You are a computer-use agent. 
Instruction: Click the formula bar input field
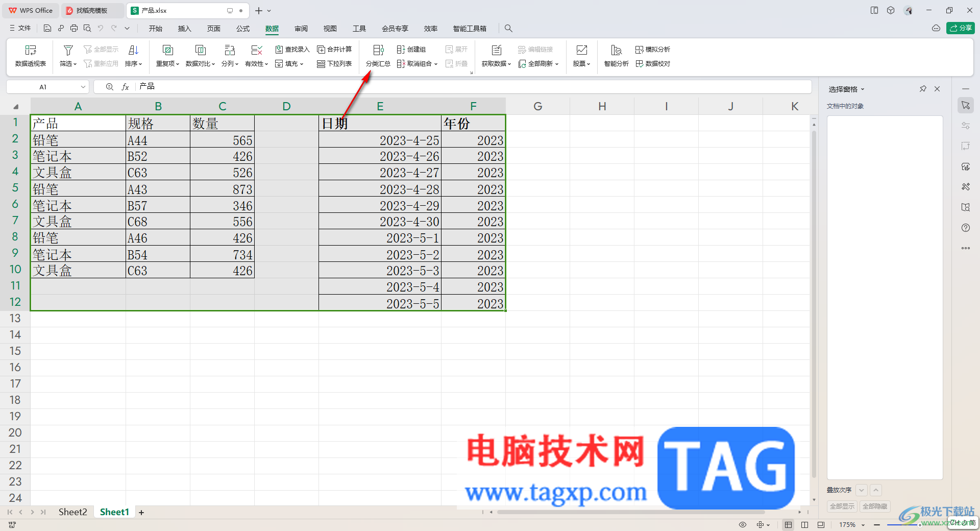pyautogui.click(x=474, y=87)
